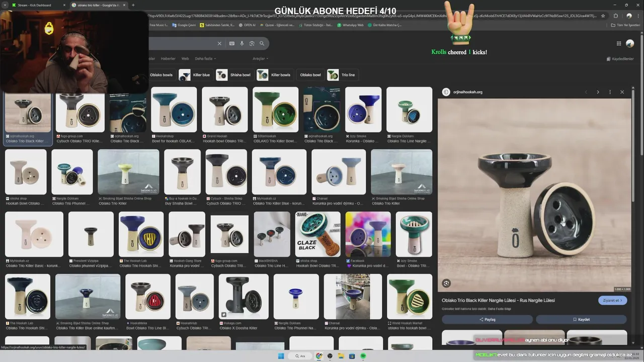Open Microsoft Store from taskbar
Screen dimensions: 644x362
pyautogui.click(x=352, y=356)
